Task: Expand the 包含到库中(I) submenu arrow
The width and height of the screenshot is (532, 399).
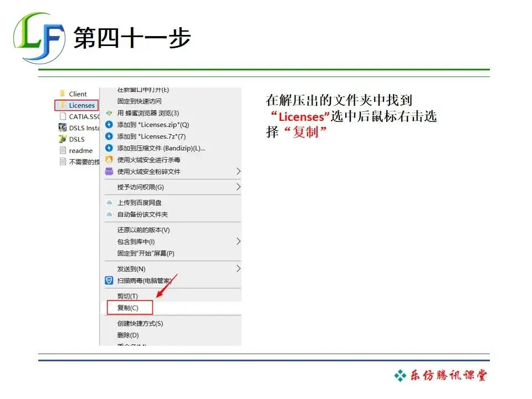Action: tap(238, 241)
